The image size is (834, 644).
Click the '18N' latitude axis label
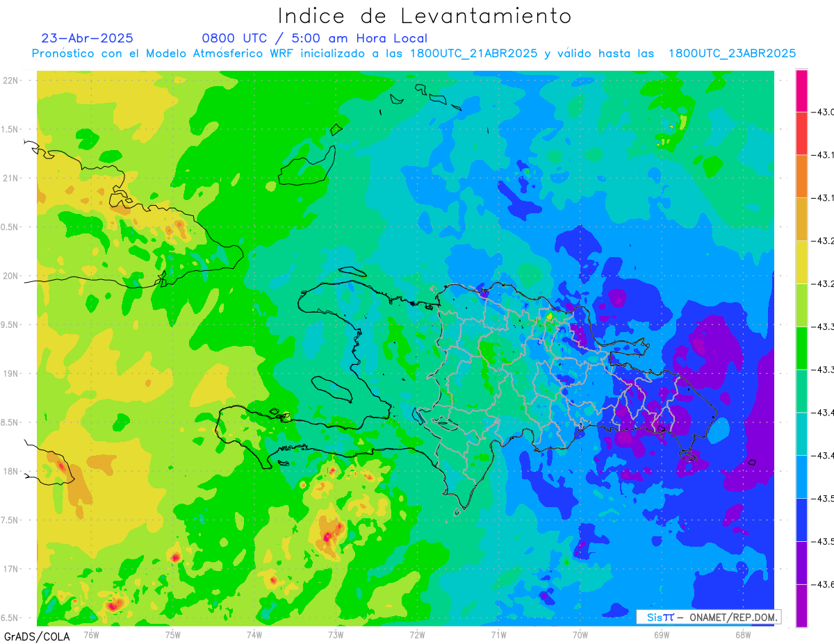tap(11, 471)
